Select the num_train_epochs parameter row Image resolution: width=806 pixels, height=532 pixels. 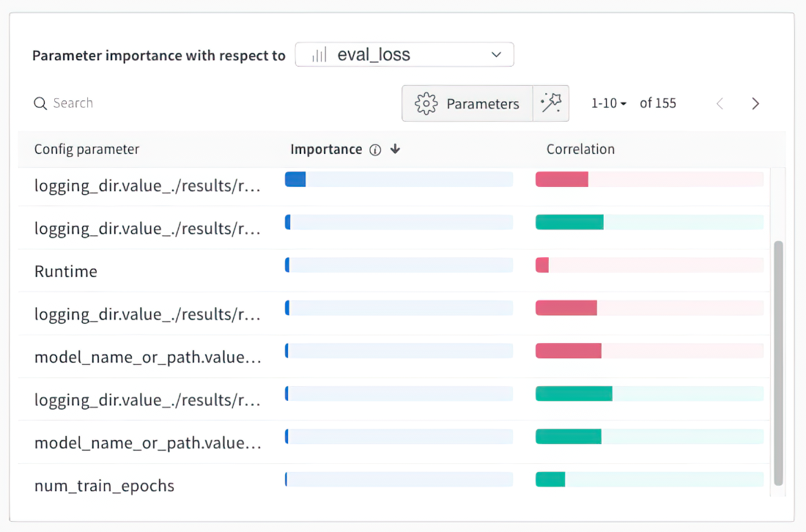pos(393,484)
